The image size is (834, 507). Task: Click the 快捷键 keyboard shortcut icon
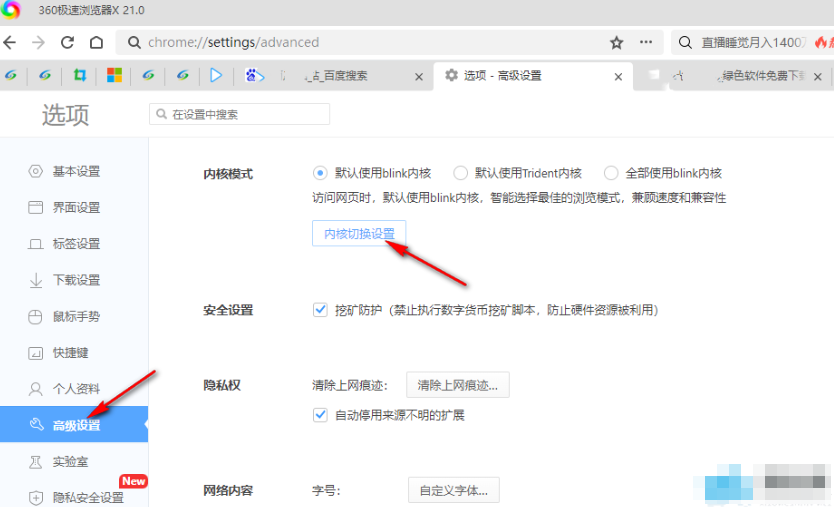point(35,353)
